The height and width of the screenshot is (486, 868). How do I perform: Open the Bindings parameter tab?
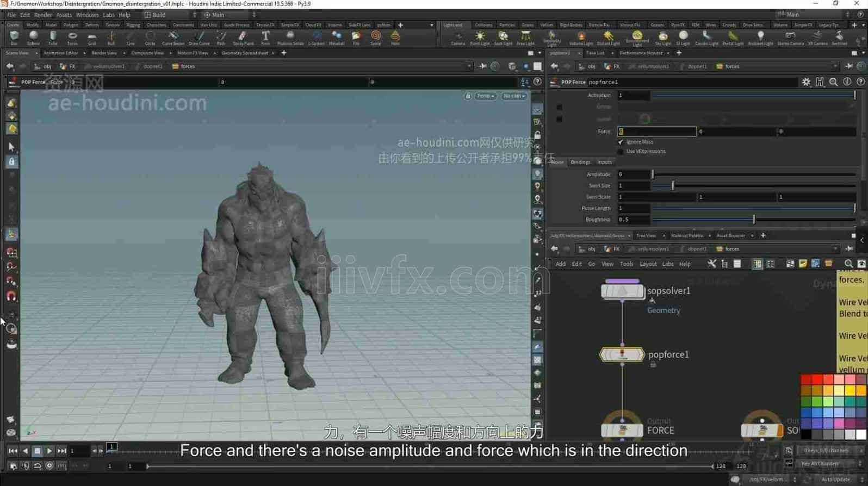coord(580,162)
